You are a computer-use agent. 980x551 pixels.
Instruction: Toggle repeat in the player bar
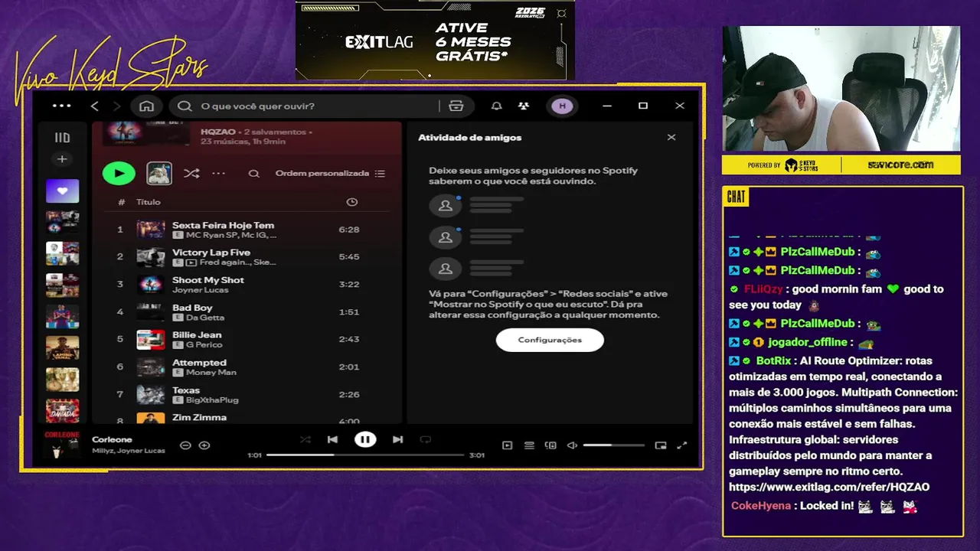pos(426,439)
